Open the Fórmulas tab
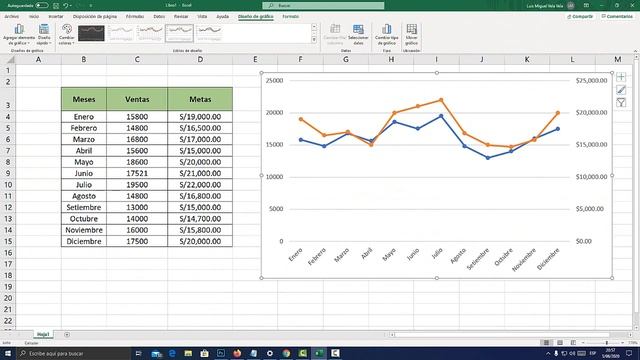Viewport: 640px width, 360px height. click(x=135, y=17)
